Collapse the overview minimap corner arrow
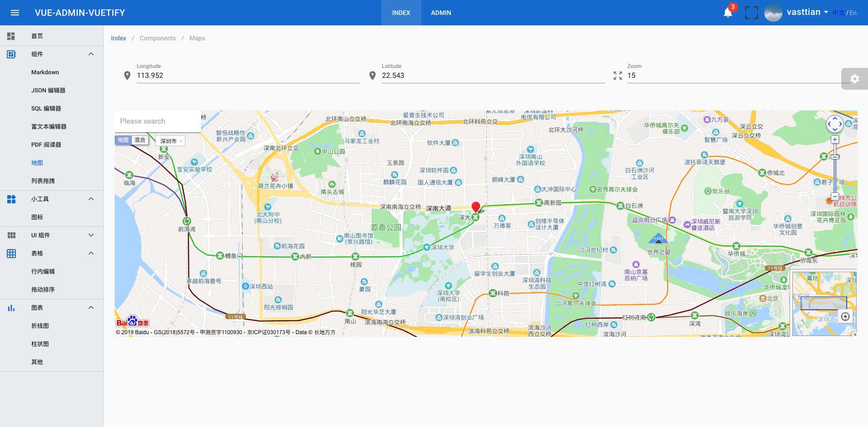The height and width of the screenshot is (427, 868). 854,334
